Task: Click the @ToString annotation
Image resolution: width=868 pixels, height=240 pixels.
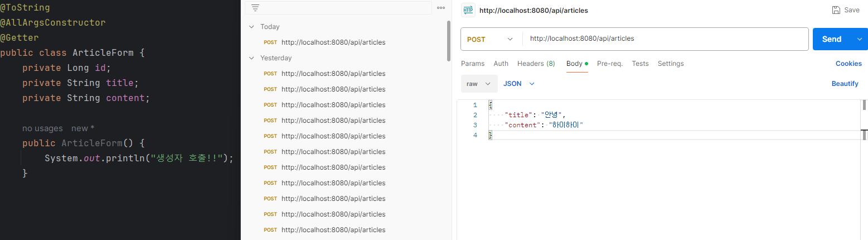Action: point(25,8)
